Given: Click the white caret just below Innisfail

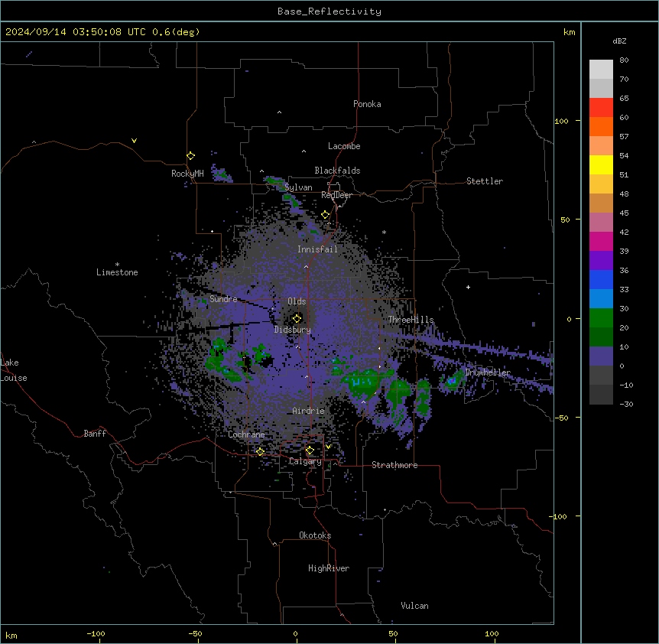Looking at the screenshot, I should (x=306, y=266).
